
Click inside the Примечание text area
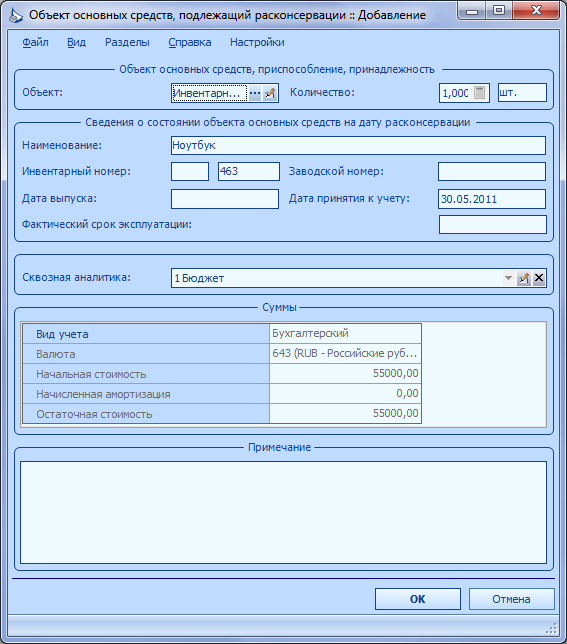coord(283,512)
